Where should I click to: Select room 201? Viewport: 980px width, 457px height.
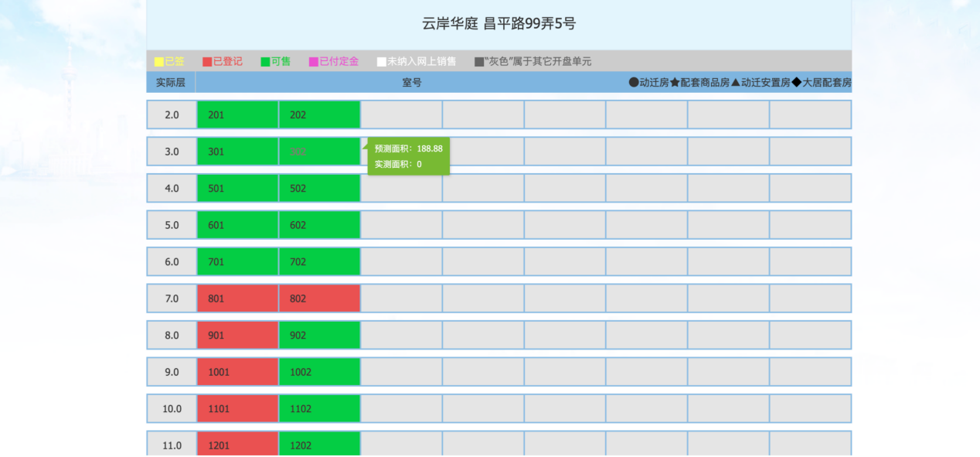pos(237,114)
